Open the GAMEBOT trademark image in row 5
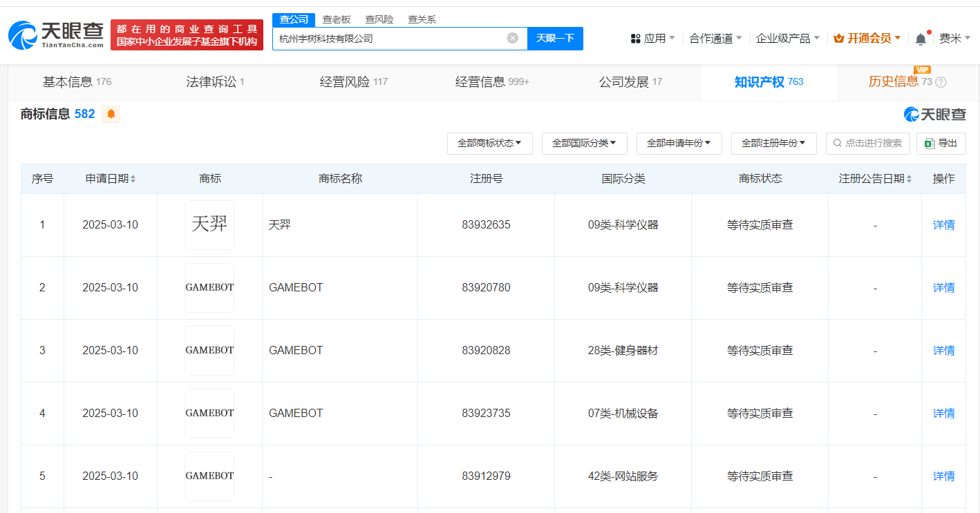980x513 pixels. tap(209, 476)
